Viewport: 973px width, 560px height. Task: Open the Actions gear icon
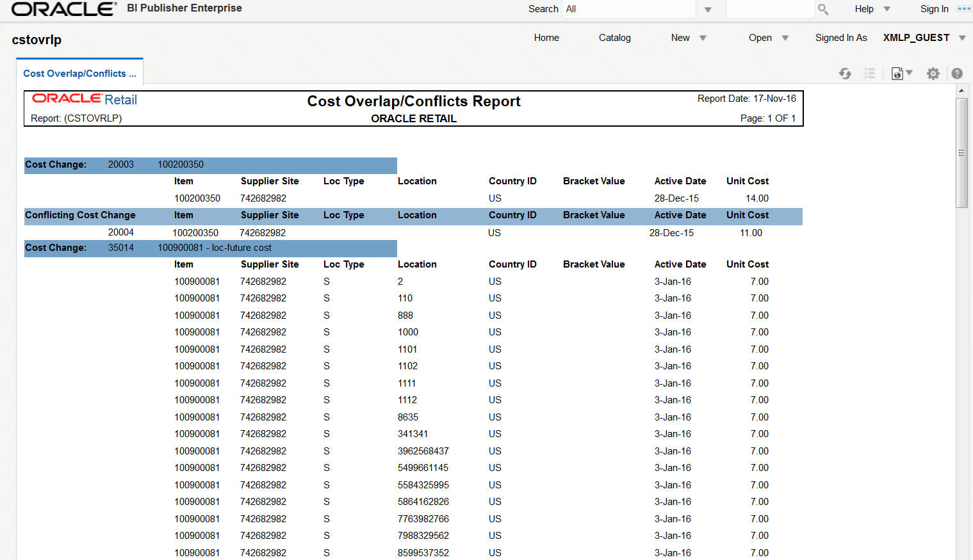click(x=933, y=74)
